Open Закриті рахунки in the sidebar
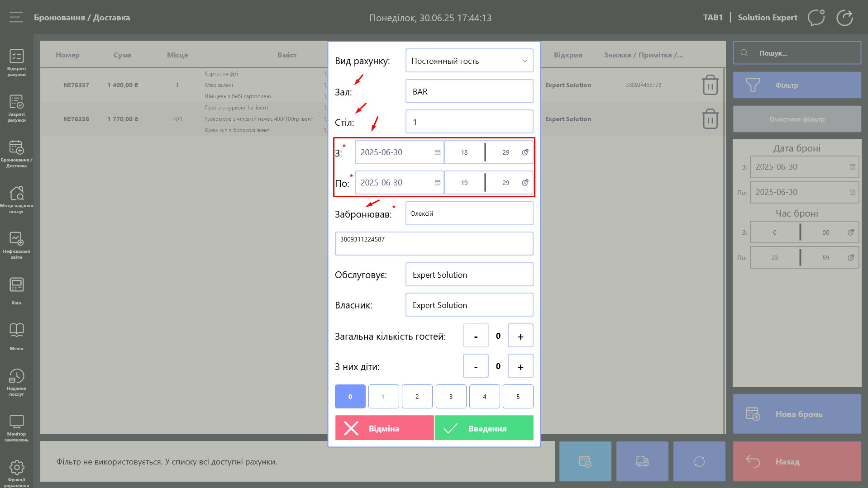Image resolution: width=868 pixels, height=488 pixels. pyautogui.click(x=16, y=108)
